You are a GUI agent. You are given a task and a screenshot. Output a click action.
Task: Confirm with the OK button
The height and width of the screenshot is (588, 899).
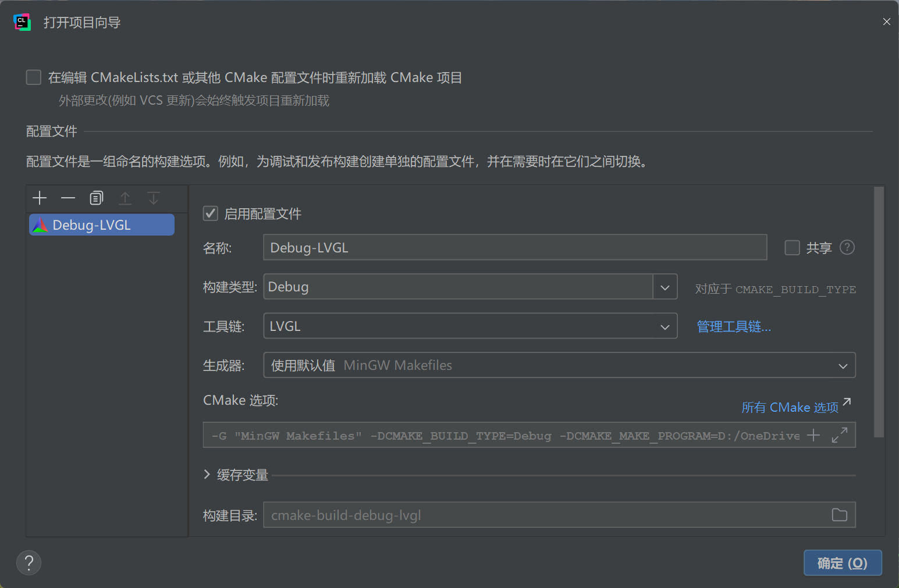[843, 563]
